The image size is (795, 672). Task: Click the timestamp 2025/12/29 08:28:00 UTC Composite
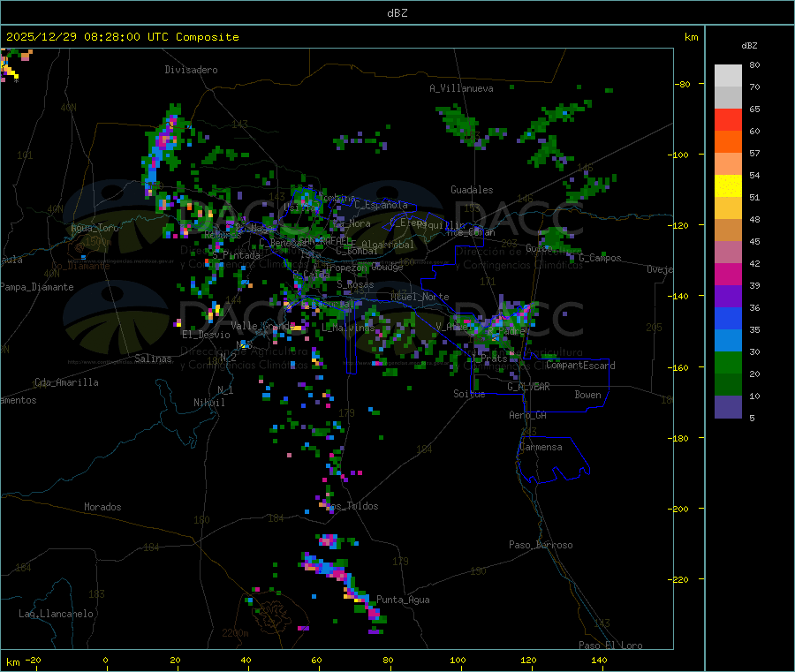[x=122, y=37]
